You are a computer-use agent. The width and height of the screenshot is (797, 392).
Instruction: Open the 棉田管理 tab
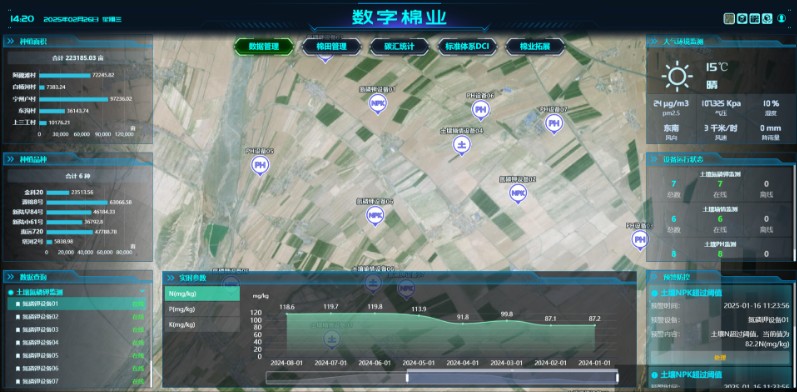tap(331, 46)
